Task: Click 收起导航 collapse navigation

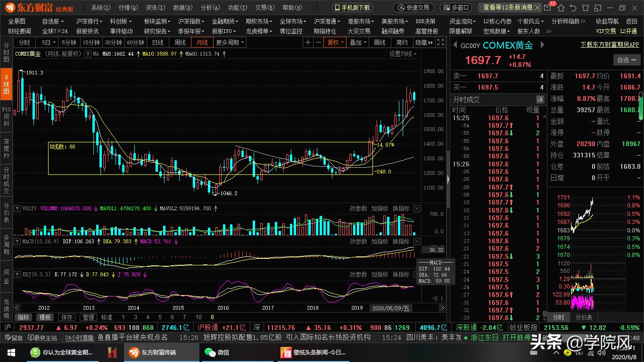Action: point(607,21)
